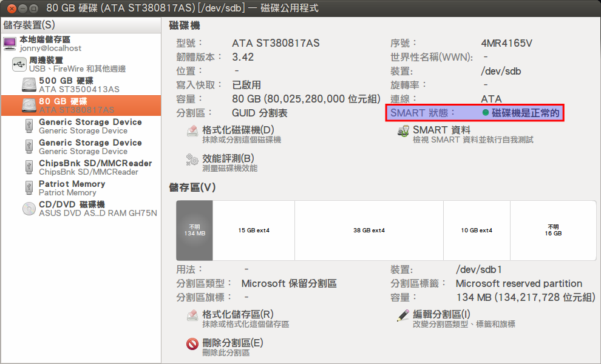Click the 周邊裝置 USB hub icon
The width and height of the screenshot is (601, 364).
(x=18, y=63)
